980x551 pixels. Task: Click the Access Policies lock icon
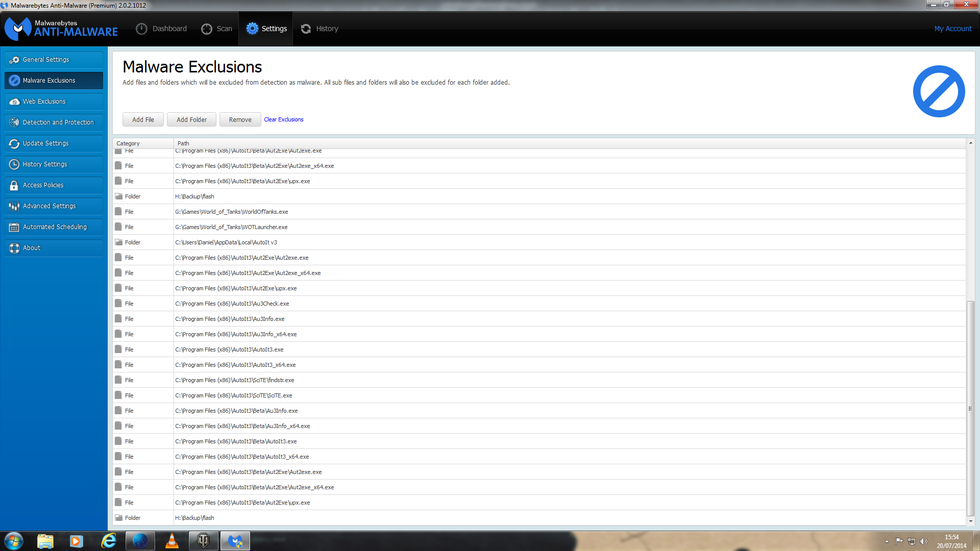point(14,185)
